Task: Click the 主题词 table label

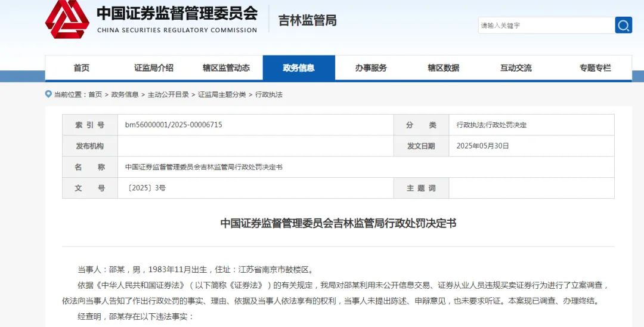Action: (x=421, y=188)
